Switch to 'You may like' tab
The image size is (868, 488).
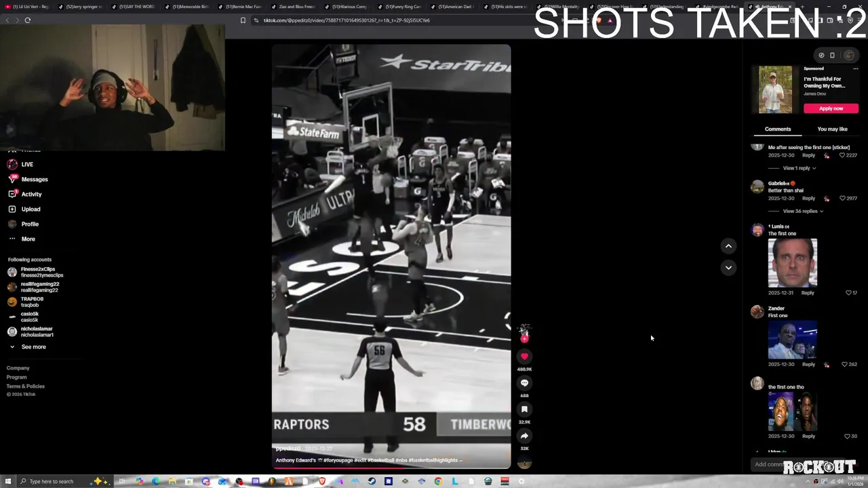832,129
